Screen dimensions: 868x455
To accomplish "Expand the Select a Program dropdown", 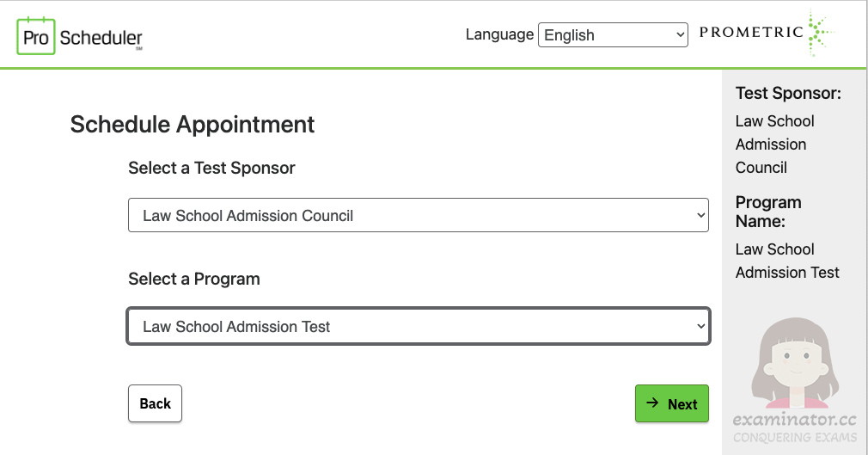I will pos(418,326).
